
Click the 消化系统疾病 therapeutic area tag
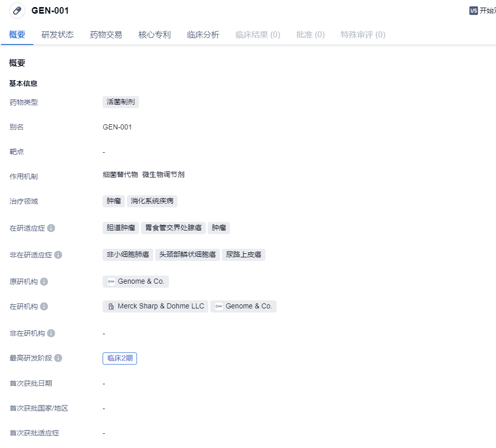pyautogui.click(x=152, y=201)
